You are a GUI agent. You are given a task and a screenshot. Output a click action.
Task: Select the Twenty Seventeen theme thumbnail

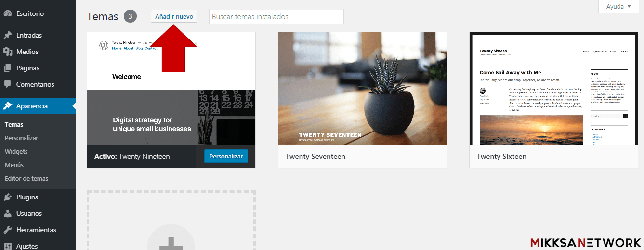tap(362, 89)
